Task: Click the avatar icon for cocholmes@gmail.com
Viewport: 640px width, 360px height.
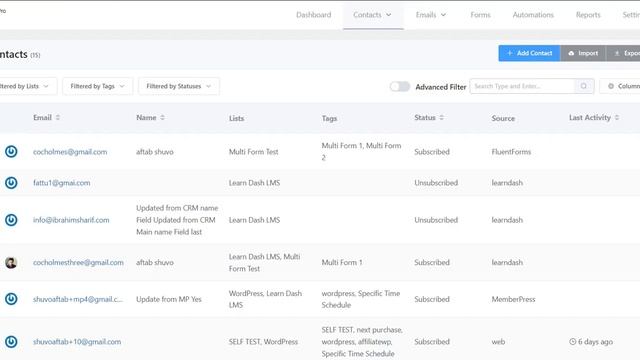Action: click(11, 151)
